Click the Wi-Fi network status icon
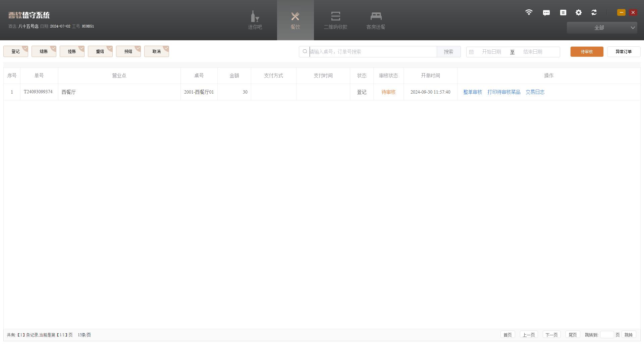644x349 pixels. (529, 12)
